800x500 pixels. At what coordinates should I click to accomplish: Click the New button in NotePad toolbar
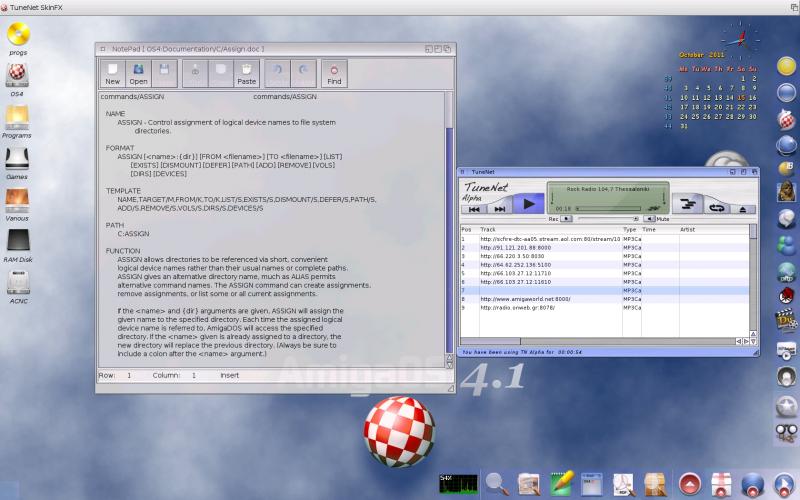[112, 74]
